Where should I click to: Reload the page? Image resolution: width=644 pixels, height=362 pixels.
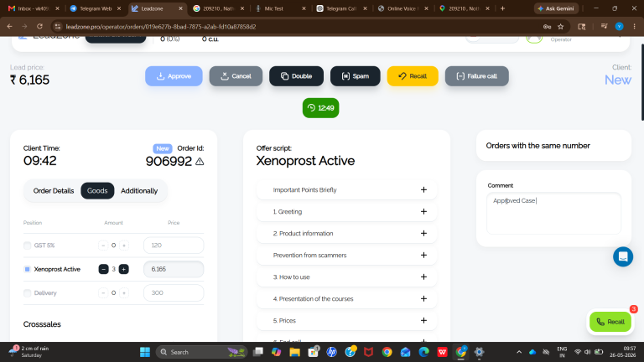coord(39,26)
